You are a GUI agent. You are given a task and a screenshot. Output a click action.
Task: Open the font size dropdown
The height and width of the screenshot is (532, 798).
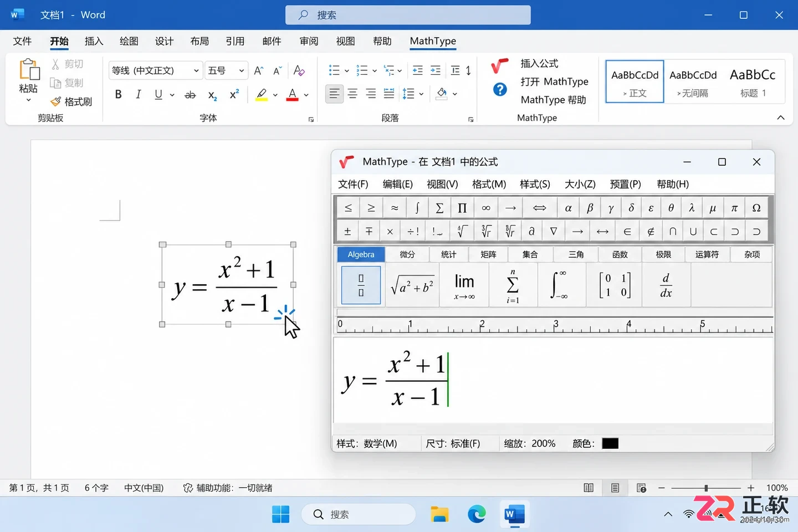tap(242, 70)
